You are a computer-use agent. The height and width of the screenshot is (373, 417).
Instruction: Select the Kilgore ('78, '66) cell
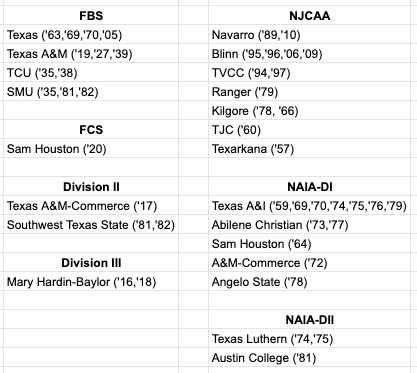coord(310,110)
